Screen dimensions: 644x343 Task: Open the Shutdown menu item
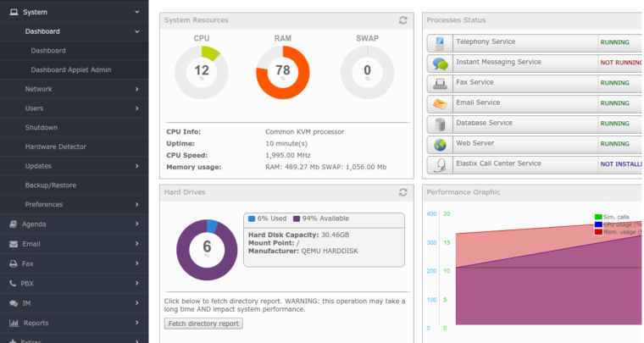[42, 127]
